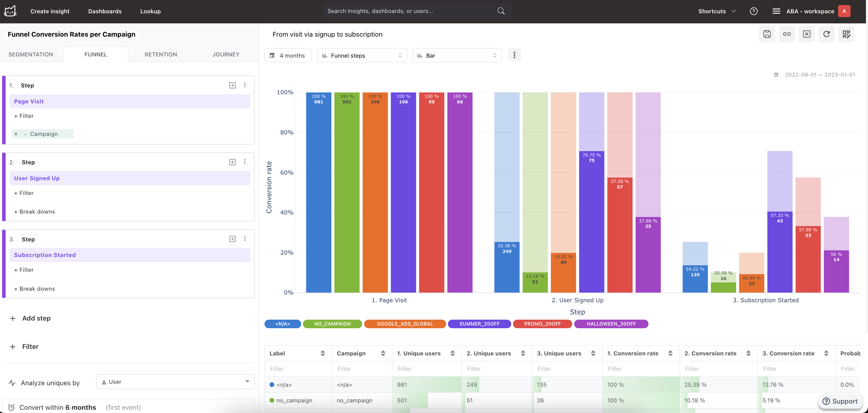Switch to the RETENTION tab
868x413 pixels.
161,55
